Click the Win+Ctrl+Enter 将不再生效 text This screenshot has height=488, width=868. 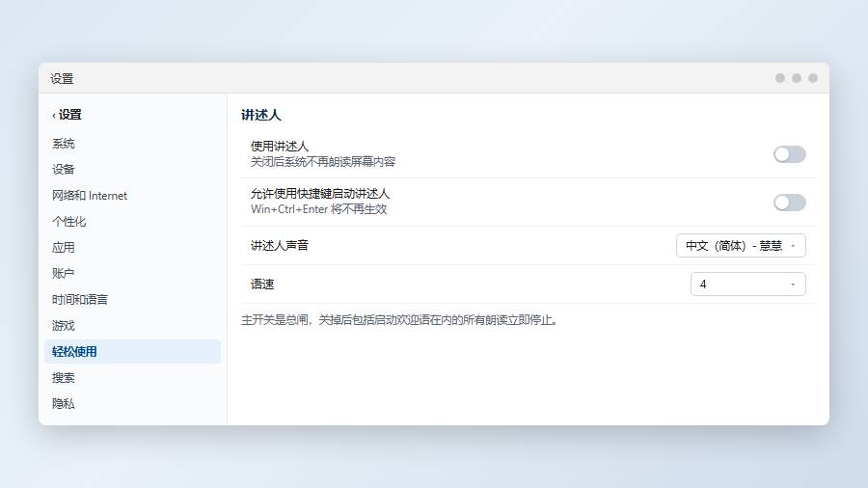coord(319,209)
